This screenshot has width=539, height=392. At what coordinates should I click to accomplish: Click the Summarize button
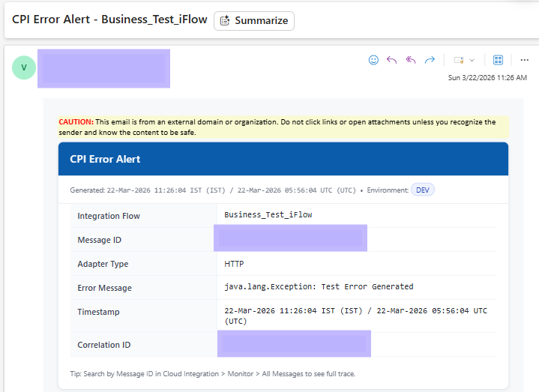[254, 21]
